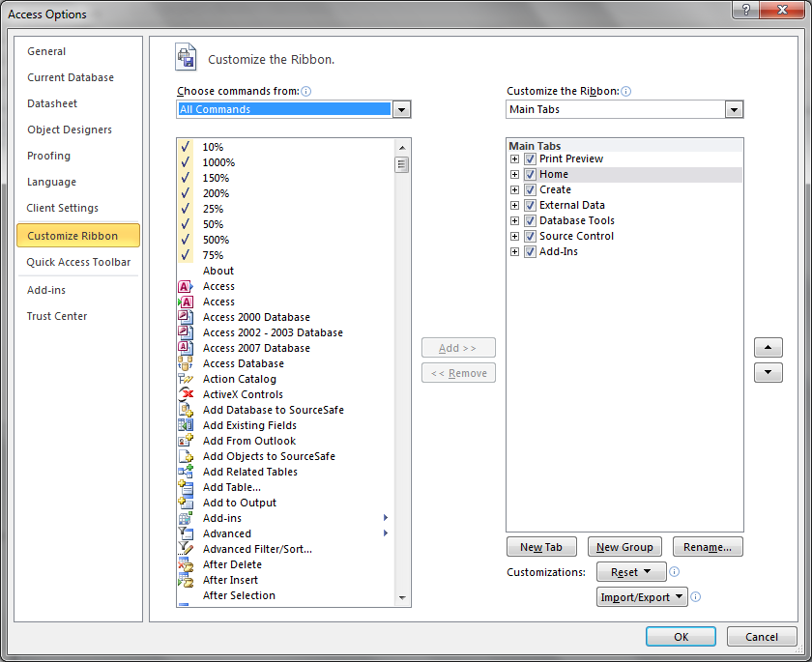Click the Rename... button

click(x=708, y=547)
